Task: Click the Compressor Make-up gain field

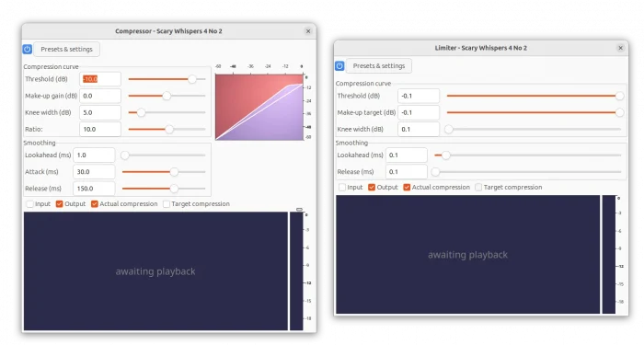Action: (100, 96)
